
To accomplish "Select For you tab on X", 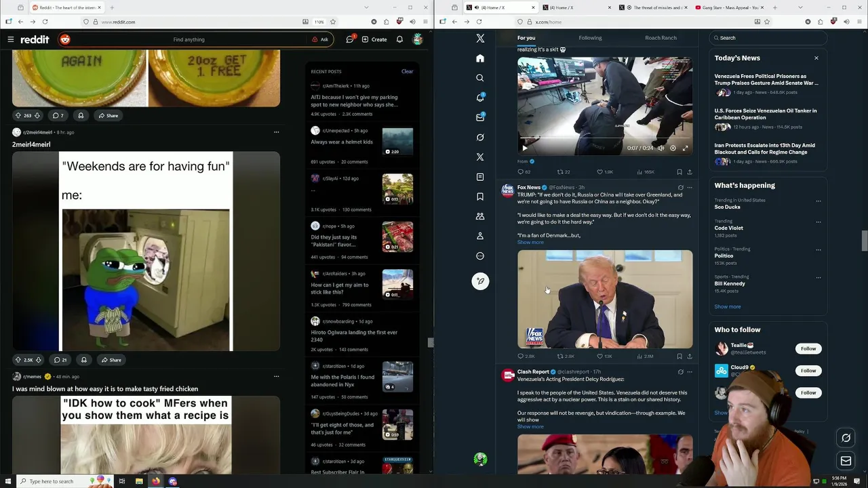I will [526, 38].
